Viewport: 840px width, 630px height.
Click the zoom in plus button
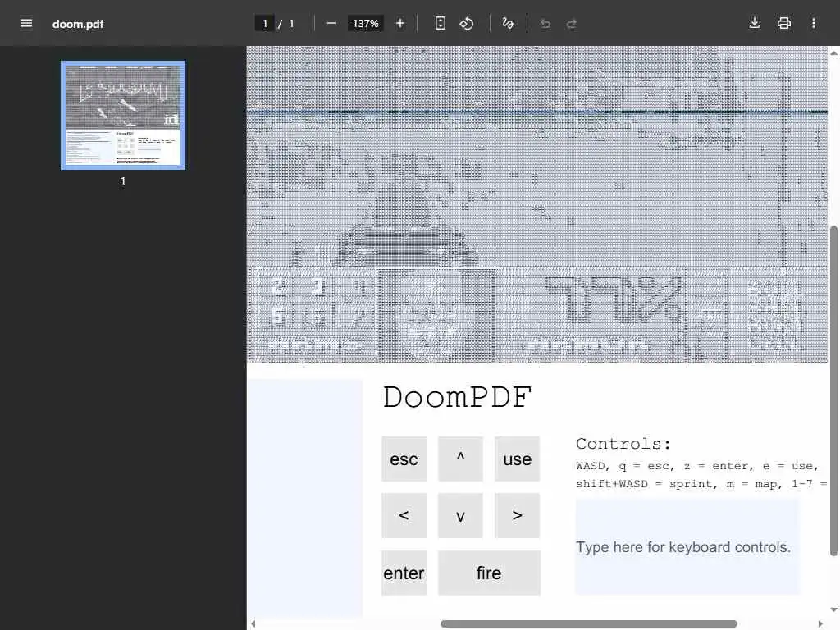399,23
